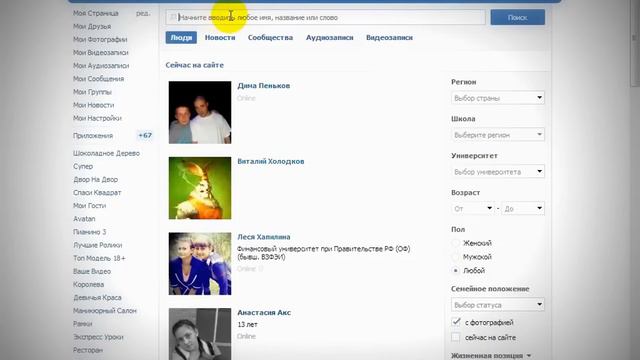Screen dimensions: 640x360
Task: Open Мои Группы
Action: tap(92, 92)
